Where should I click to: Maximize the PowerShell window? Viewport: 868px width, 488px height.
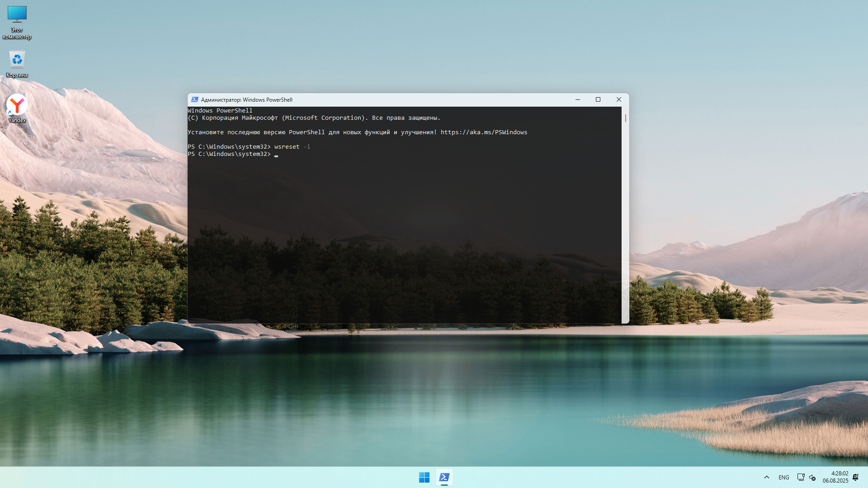598,100
